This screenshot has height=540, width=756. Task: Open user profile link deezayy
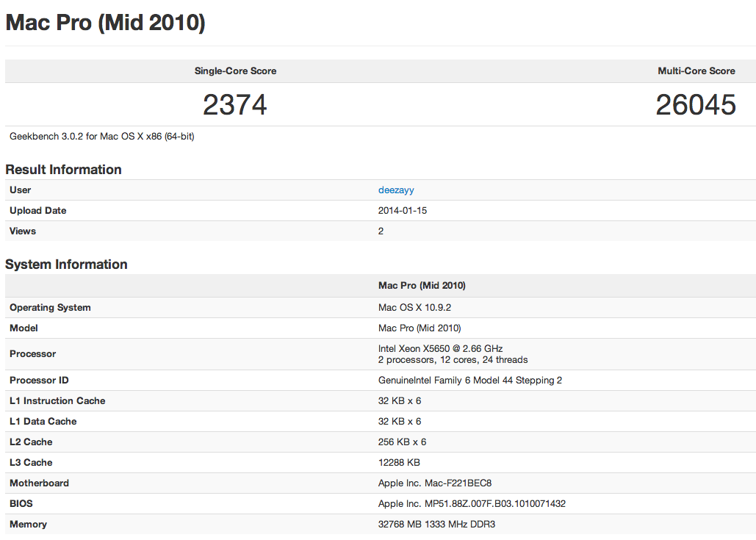pos(396,190)
